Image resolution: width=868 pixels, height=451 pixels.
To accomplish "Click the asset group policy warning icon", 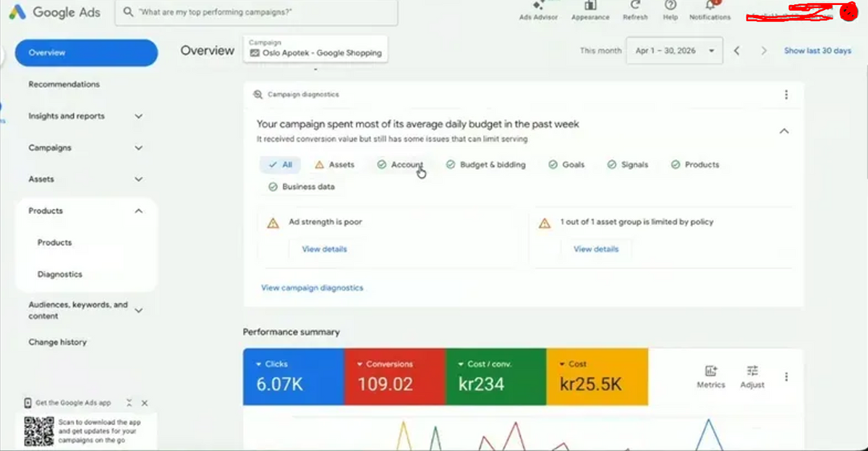I will 545,223.
